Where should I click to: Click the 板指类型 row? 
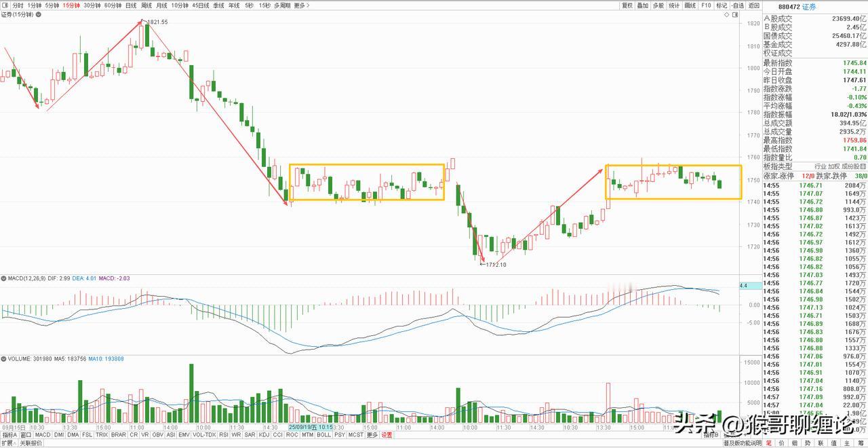814,166
